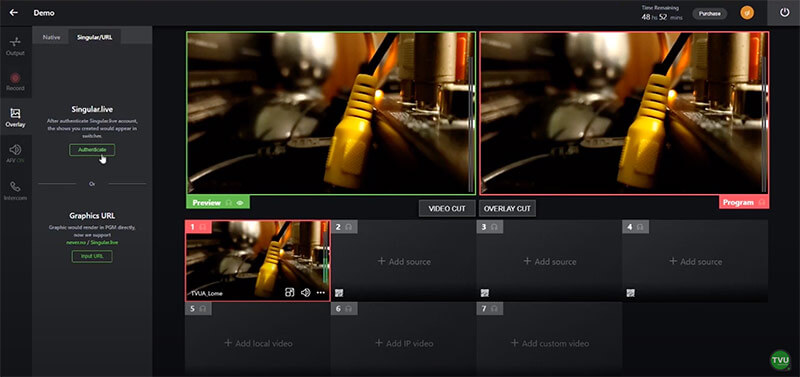The image size is (800, 377).
Task: Click the Graphics URL heading
Action: (92, 216)
